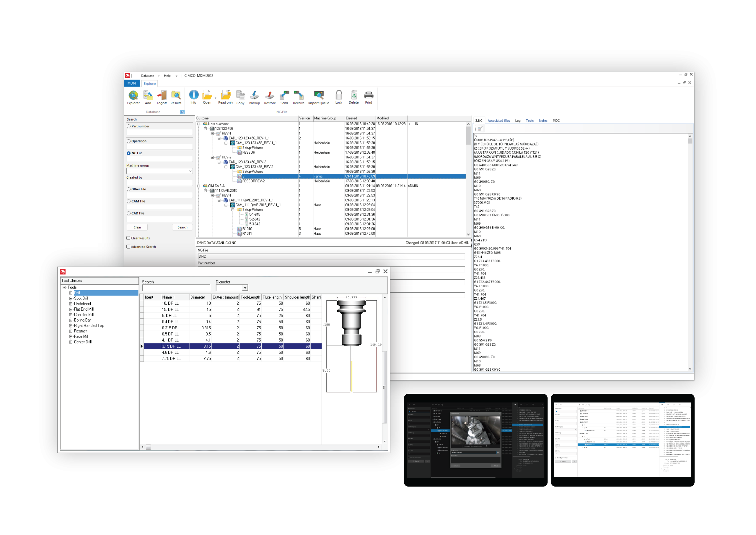Collapse the New customer tree node
Screen dimensions: 756x535
198,124
